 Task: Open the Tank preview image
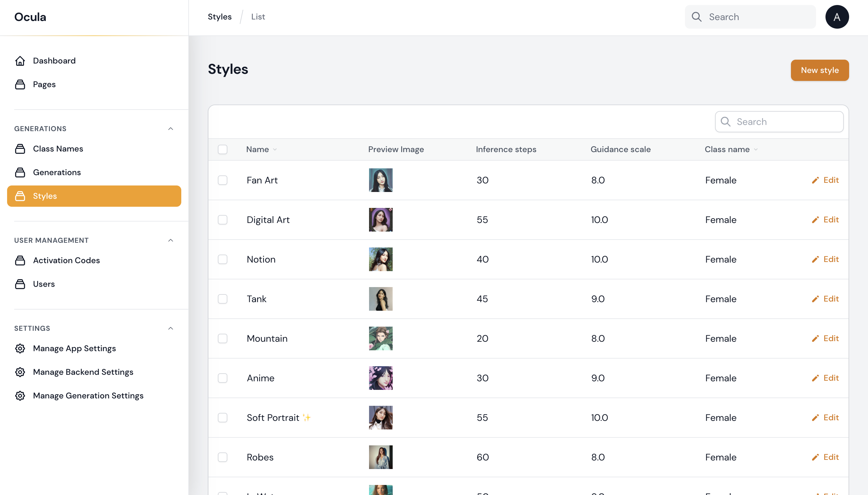(381, 299)
